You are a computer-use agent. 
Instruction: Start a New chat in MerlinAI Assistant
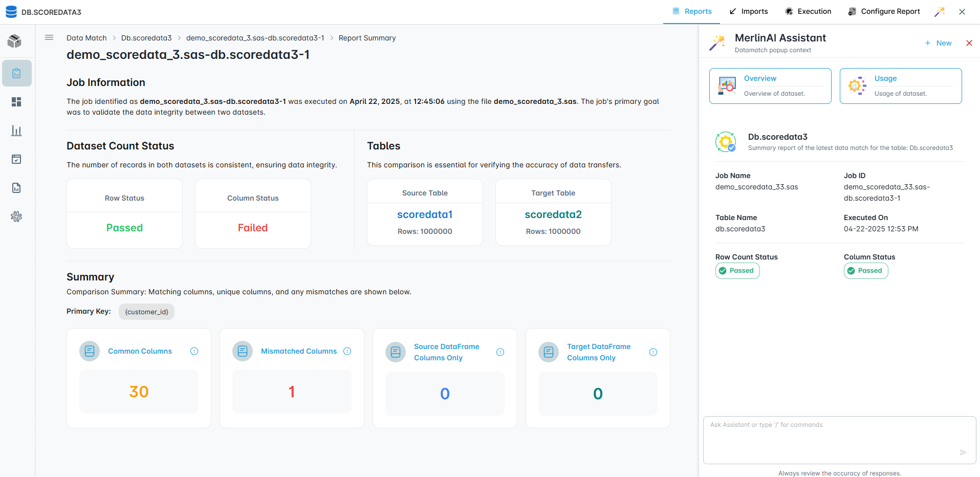(938, 43)
